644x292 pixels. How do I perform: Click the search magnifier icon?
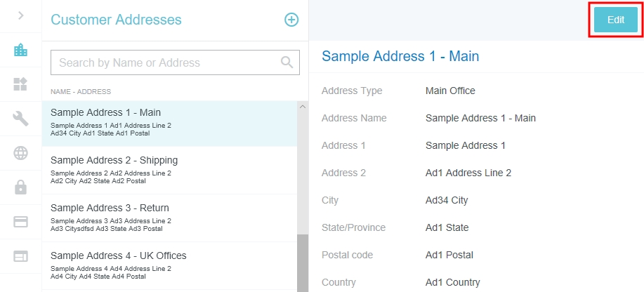tap(287, 62)
